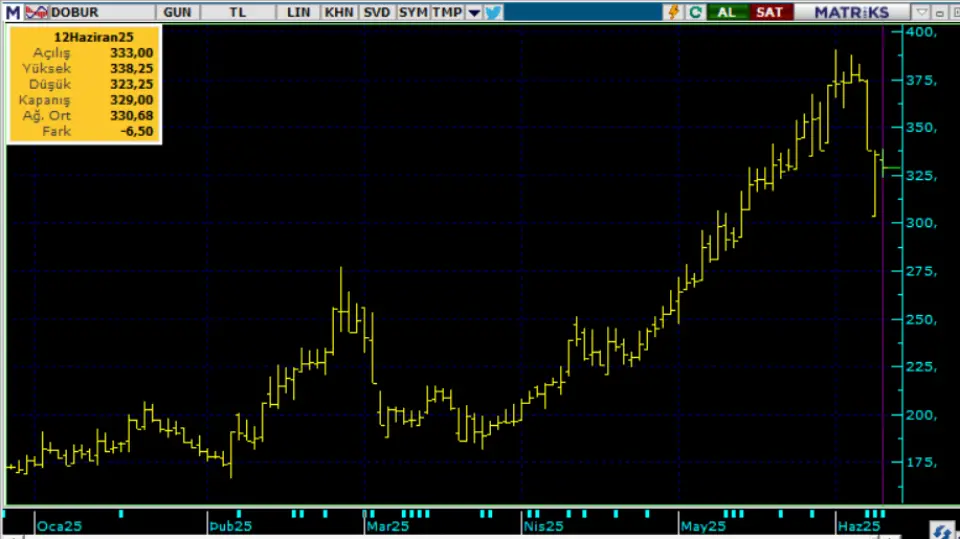
Task: Toggle the SVD level button
Action: coord(376,12)
